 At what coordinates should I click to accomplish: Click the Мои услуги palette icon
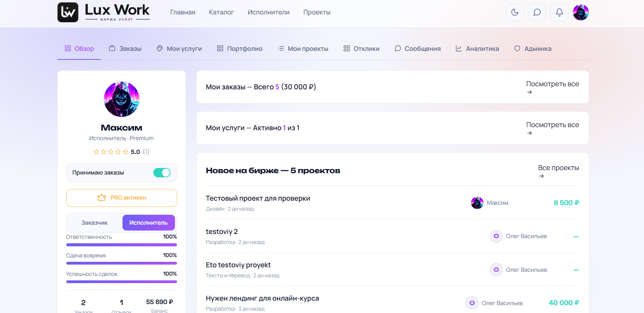(x=160, y=48)
